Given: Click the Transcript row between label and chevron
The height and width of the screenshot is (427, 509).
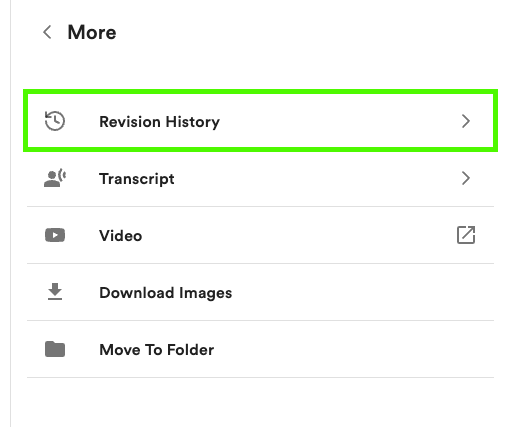Looking at the screenshot, I should 318,178.
